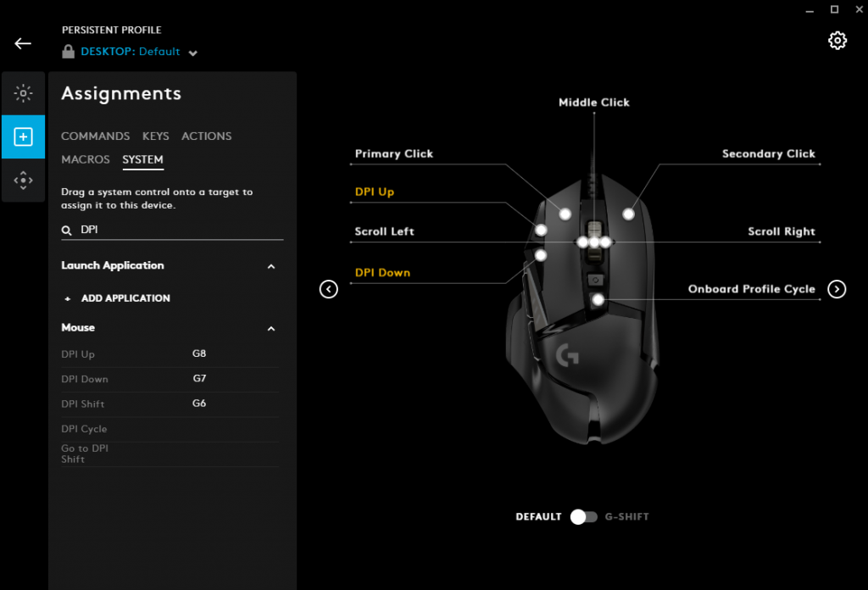
Task: Open the Desktop Default profile dropdown
Action: point(193,53)
